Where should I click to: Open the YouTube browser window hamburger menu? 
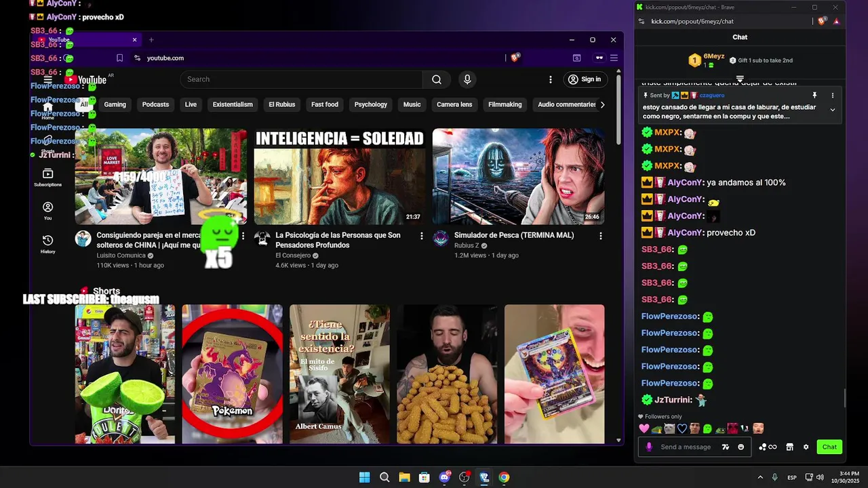tap(614, 58)
